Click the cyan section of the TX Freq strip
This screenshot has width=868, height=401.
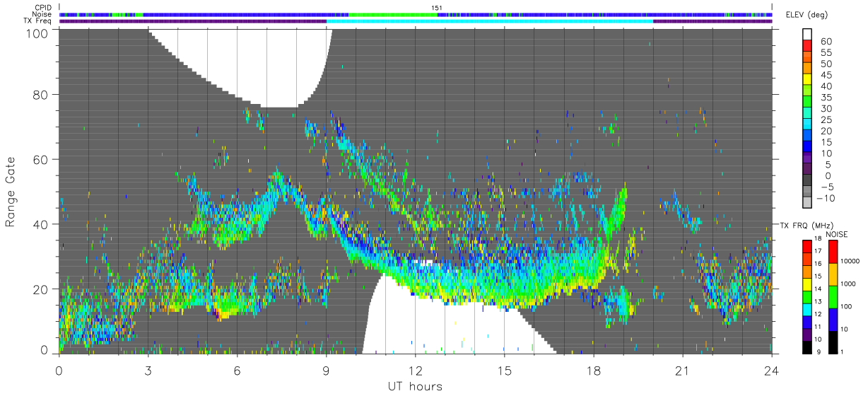[x=490, y=21]
